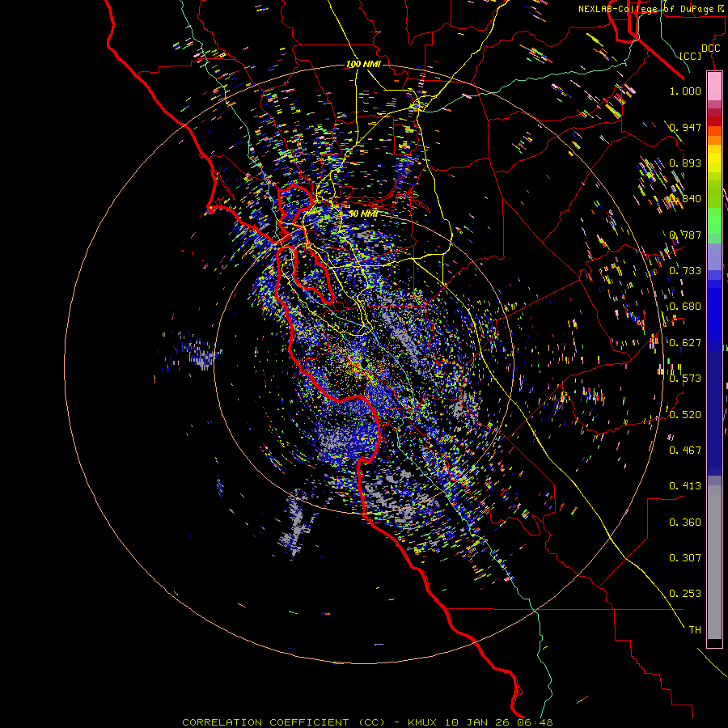Click the 100 NMI range ring label
This screenshot has width=728, height=728.
pyautogui.click(x=363, y=64)
